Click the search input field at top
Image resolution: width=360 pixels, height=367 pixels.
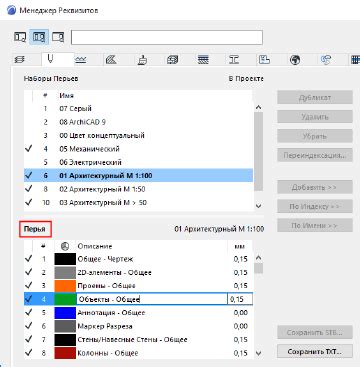click(x=167, y=37)
